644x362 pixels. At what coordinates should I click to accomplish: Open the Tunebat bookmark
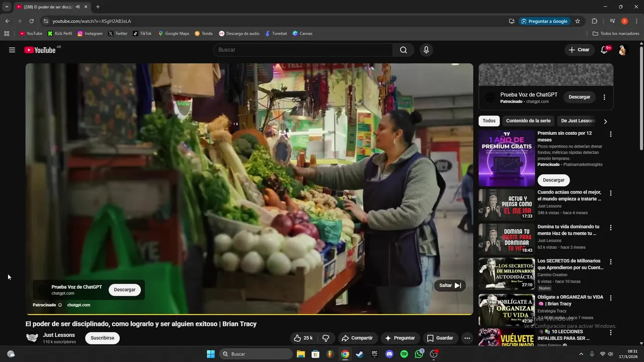[x=276, y=34]
